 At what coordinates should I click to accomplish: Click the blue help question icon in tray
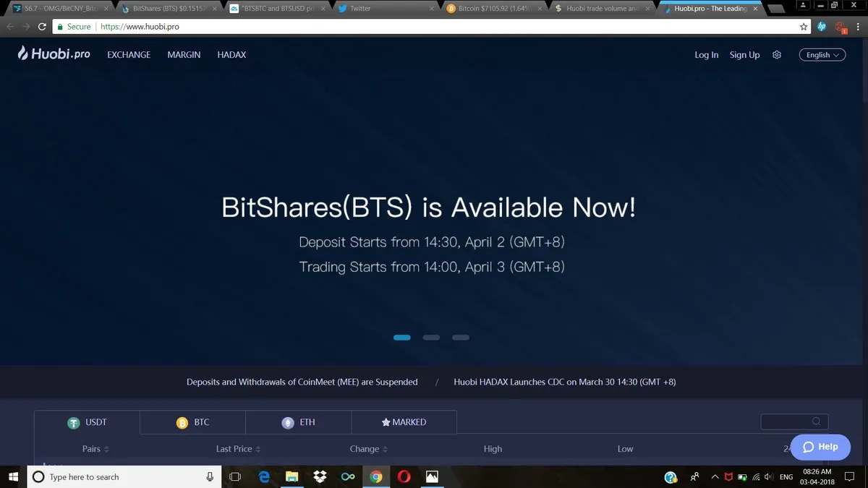pos(671,477)
